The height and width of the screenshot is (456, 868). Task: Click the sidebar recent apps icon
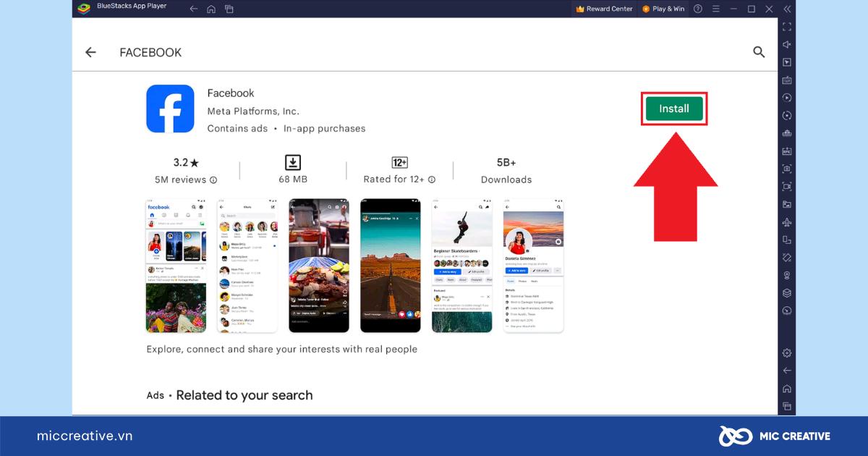pos(787,406)
